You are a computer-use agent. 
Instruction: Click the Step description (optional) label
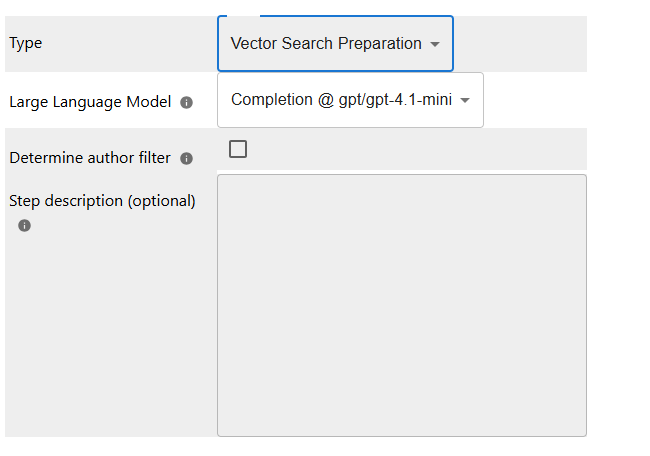pyautogui.click(x=102, y=200)
